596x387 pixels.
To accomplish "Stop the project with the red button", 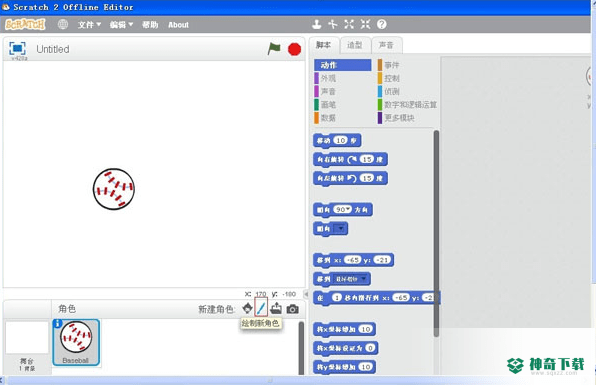I will point(294,49).
